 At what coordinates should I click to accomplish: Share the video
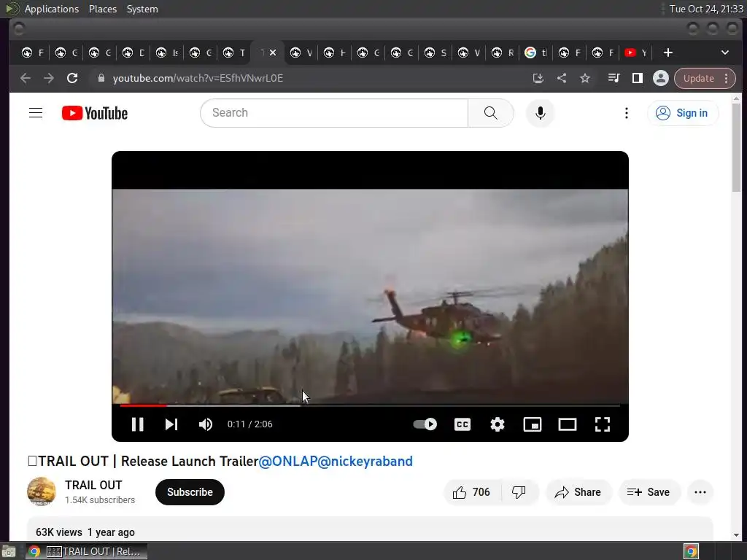(578, 492)
